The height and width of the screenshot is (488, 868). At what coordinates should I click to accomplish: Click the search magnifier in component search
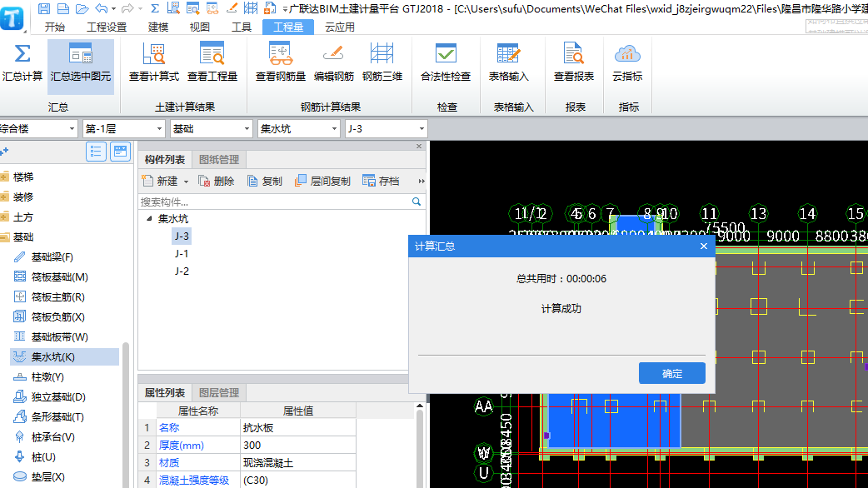click(x=417, y=202)
